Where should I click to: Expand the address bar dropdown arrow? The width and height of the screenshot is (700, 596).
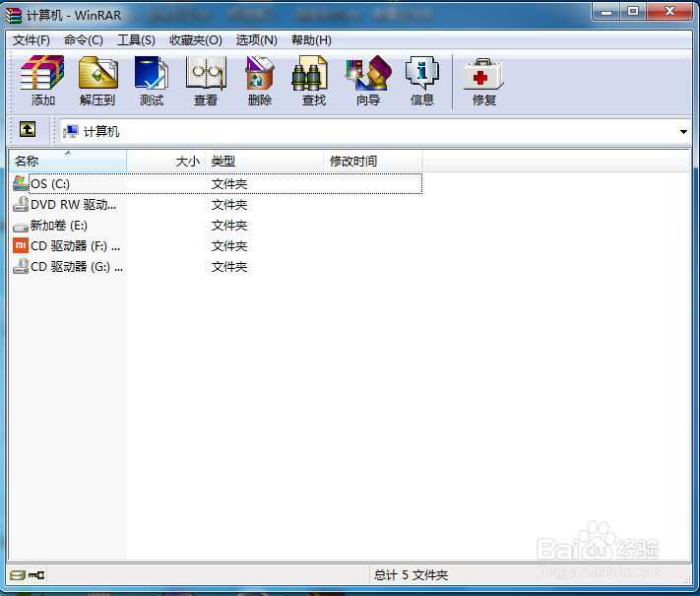(x=683, y=132)
